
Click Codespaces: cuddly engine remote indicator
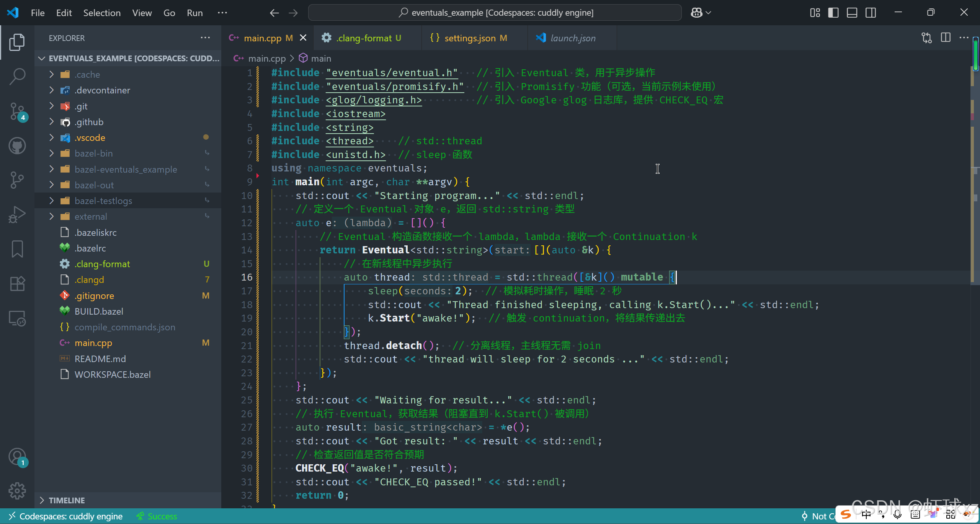(65, 516)
